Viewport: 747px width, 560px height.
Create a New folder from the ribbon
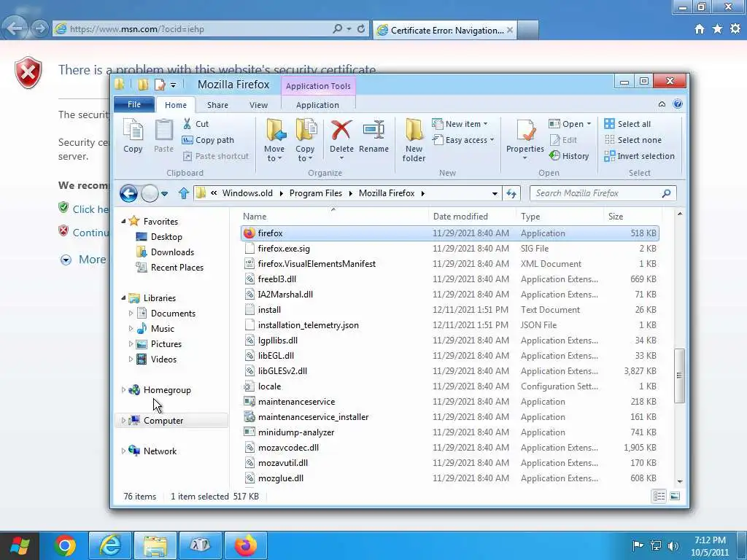click(414, 141)
